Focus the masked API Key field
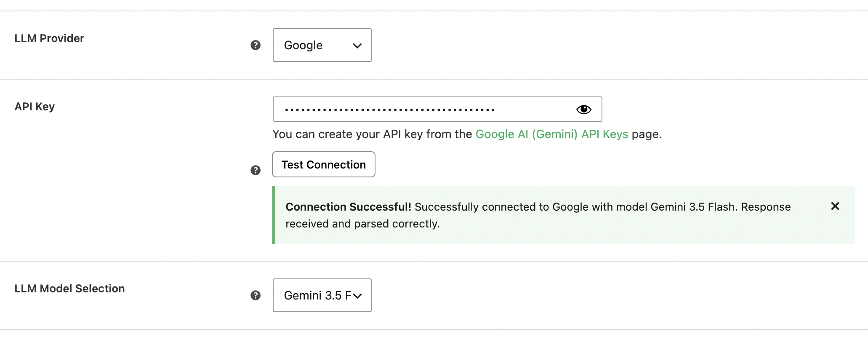Screen dimensions: 868x337 (x=437, y=109)
